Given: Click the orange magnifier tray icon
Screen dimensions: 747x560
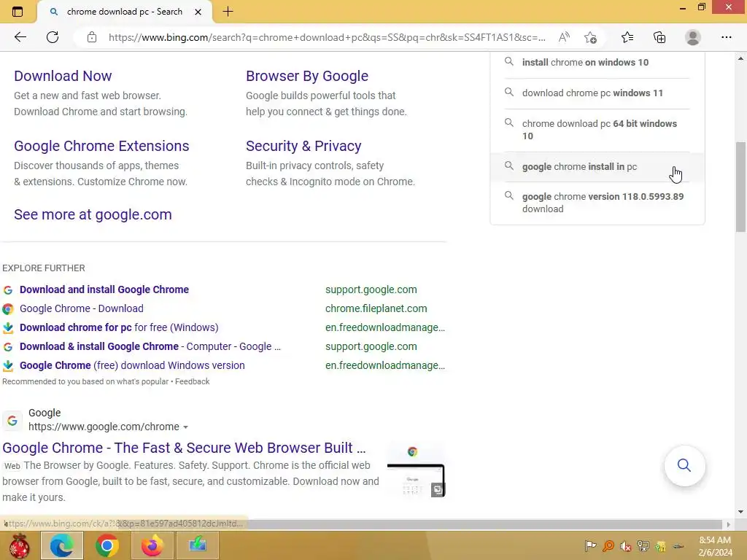Looking at the screenshot, I should [x=608, y=546].
